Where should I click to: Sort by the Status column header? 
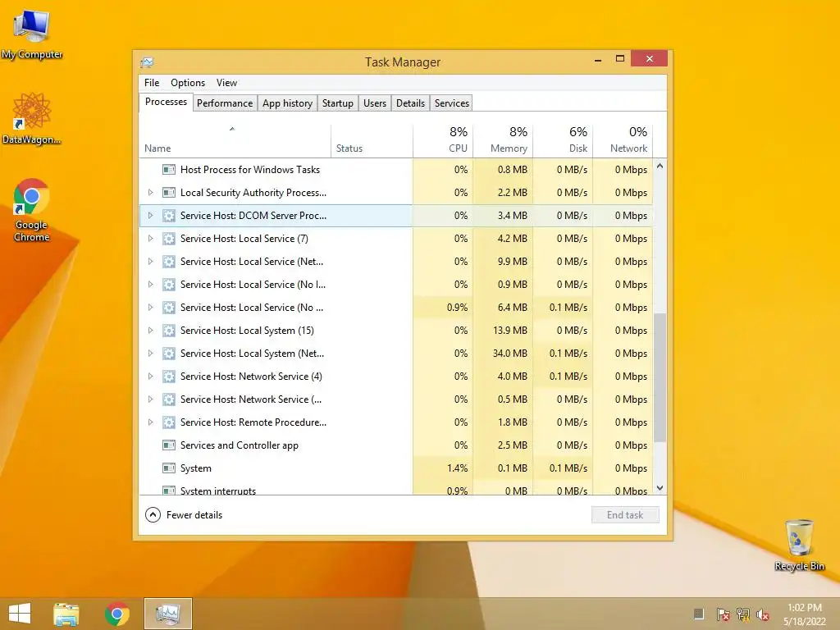pos(372,140)
